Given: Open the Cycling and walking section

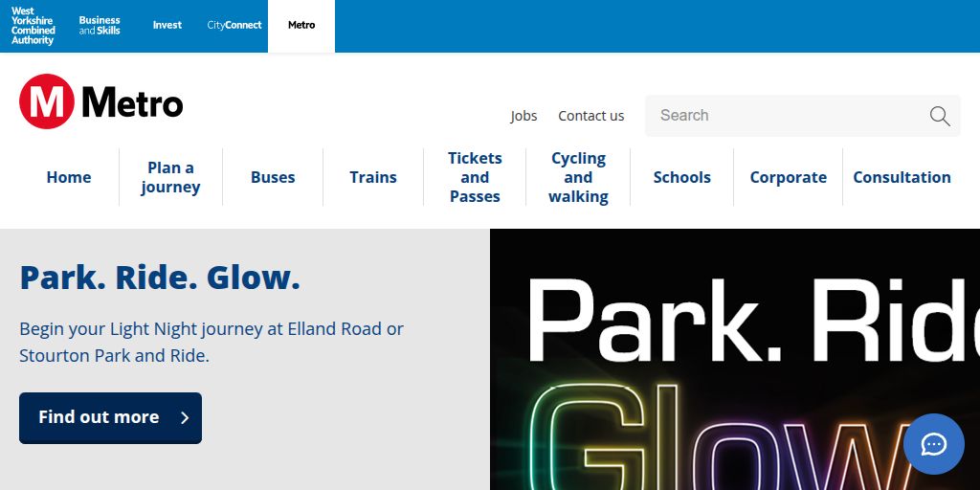Looking at the screenshot, I should click(x=578, y=177).
